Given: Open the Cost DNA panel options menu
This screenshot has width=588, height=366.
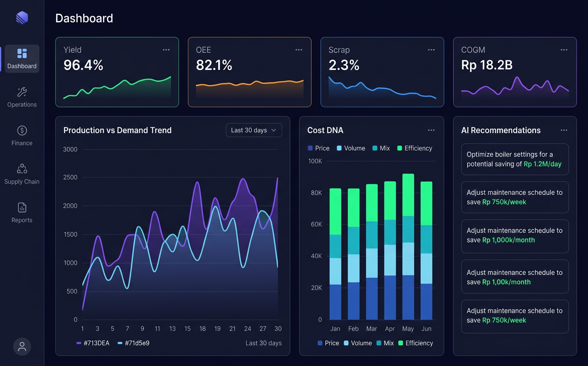Looking at the screenshot, I should (431, 130).
